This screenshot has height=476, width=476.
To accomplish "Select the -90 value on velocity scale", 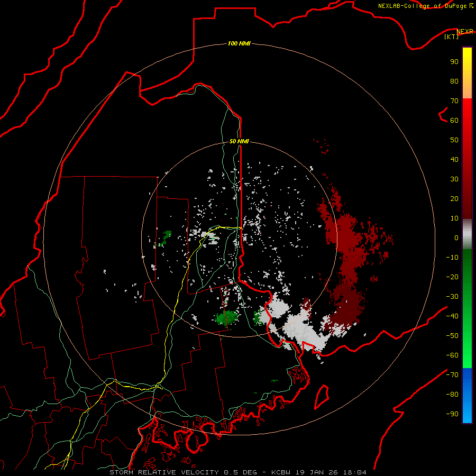I will pos(452,414).
